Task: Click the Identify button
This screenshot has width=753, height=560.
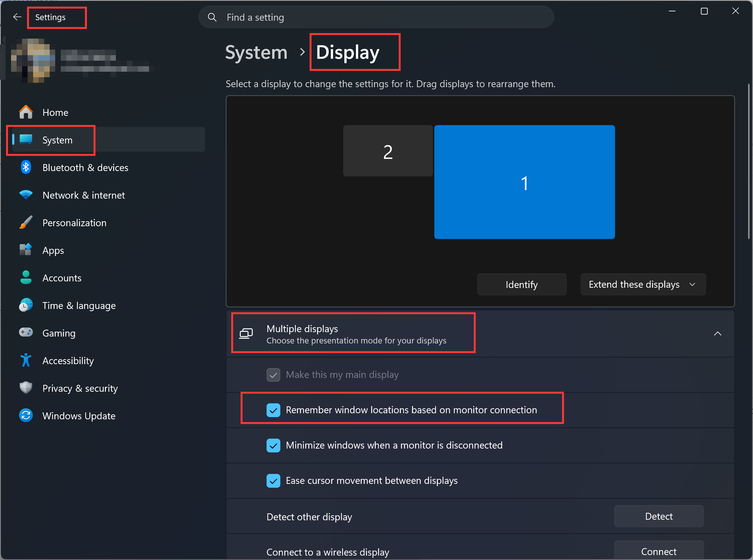Action: click(x=521, y=284)
